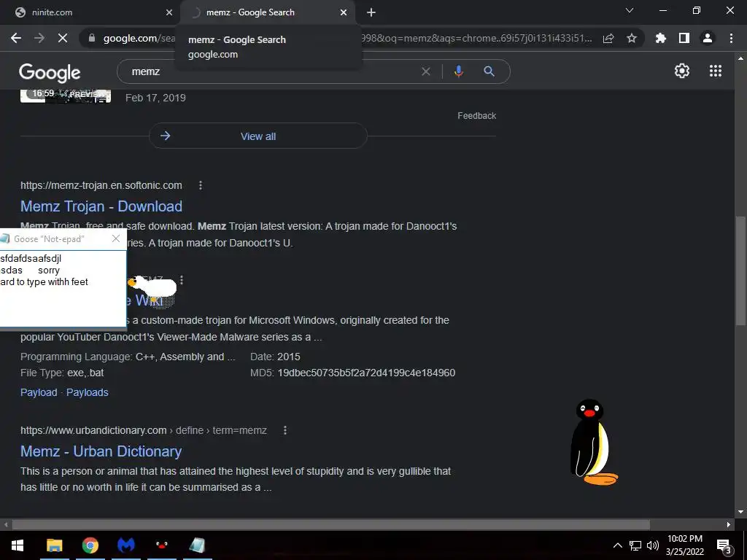The height and width of the screenshot is (560, 747).
Task: Open the Chrome extensions puzzle icon
Action: (x=661, y=38)
